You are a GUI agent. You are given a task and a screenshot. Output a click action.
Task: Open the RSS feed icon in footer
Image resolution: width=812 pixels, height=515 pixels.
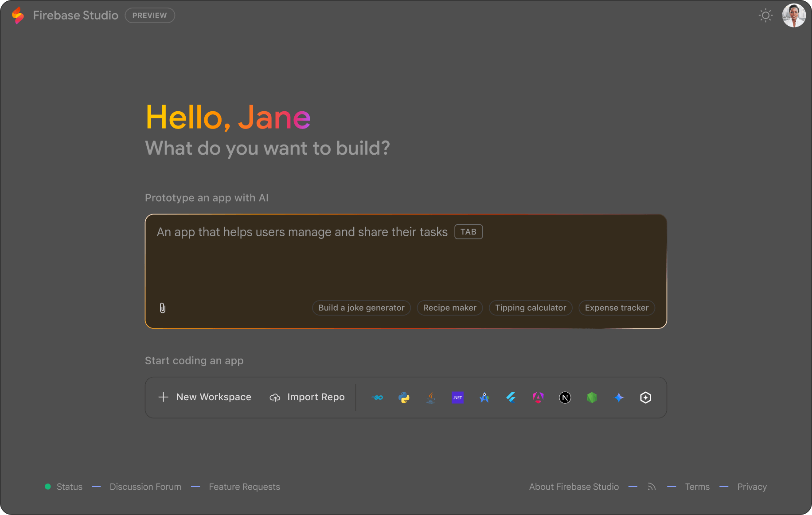[652, 487]
